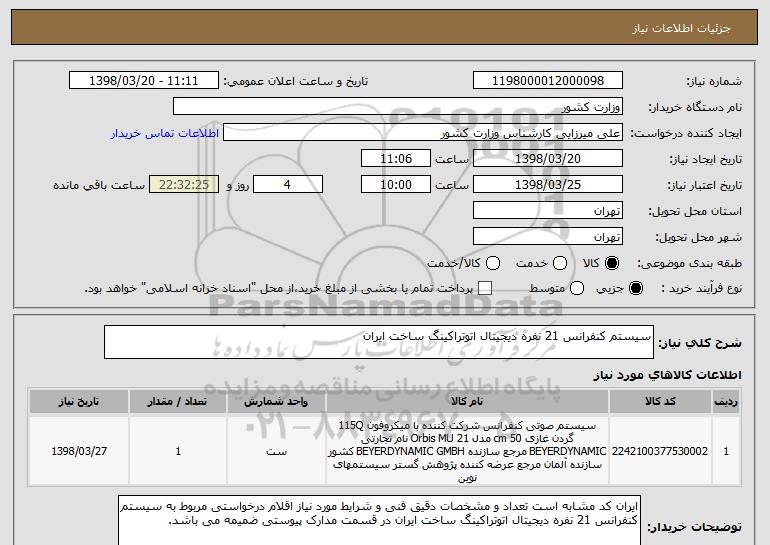This screenshot has height=545, width=770.
Task: Click the validity time field 10:00
Action: (396, 185)
